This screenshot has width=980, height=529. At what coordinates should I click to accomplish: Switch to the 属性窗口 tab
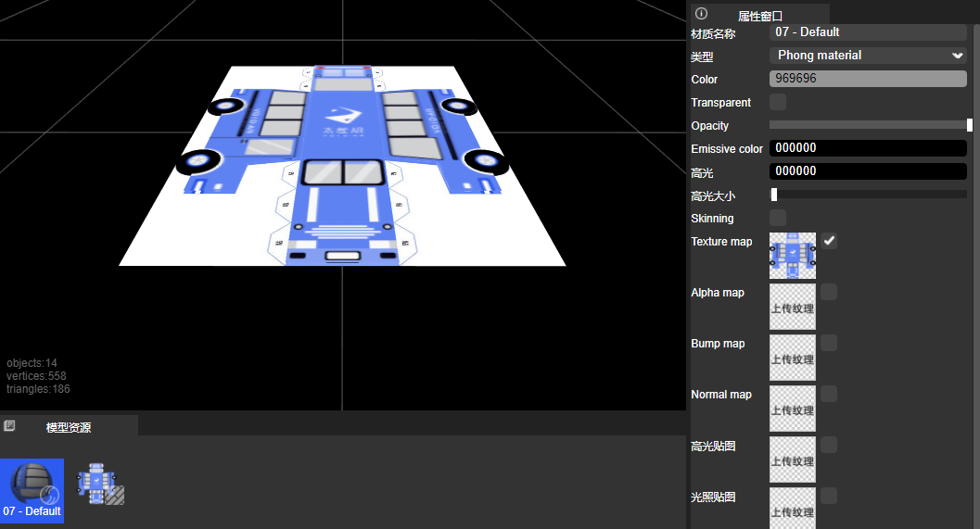click(759, 16)
